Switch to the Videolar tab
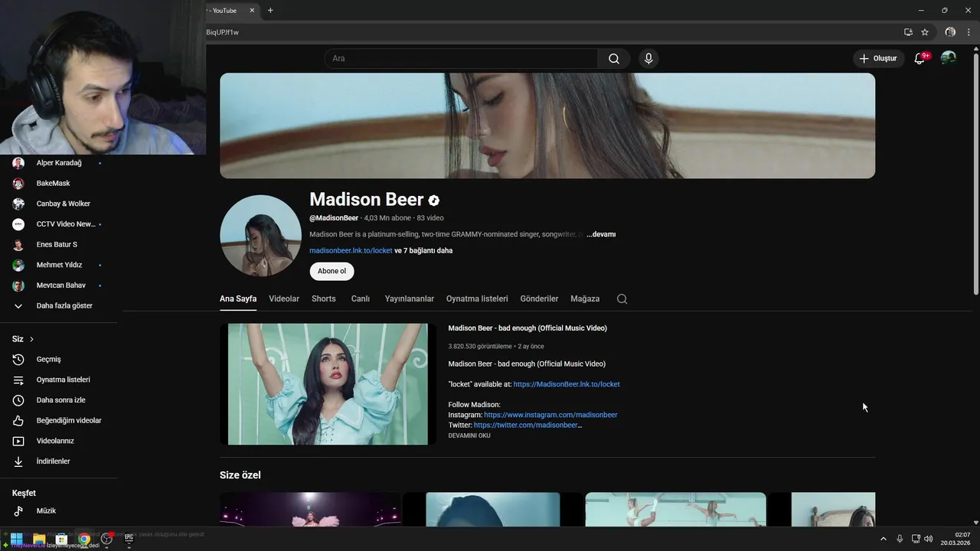Viewport: 980px width, 551px height. click(284, 299)
